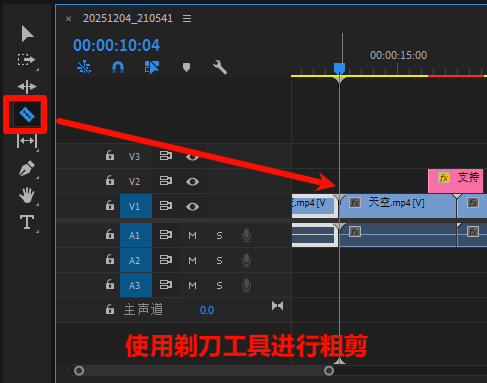
Task: Toggle insert sequences as nests button
Action: click(84, 67)
